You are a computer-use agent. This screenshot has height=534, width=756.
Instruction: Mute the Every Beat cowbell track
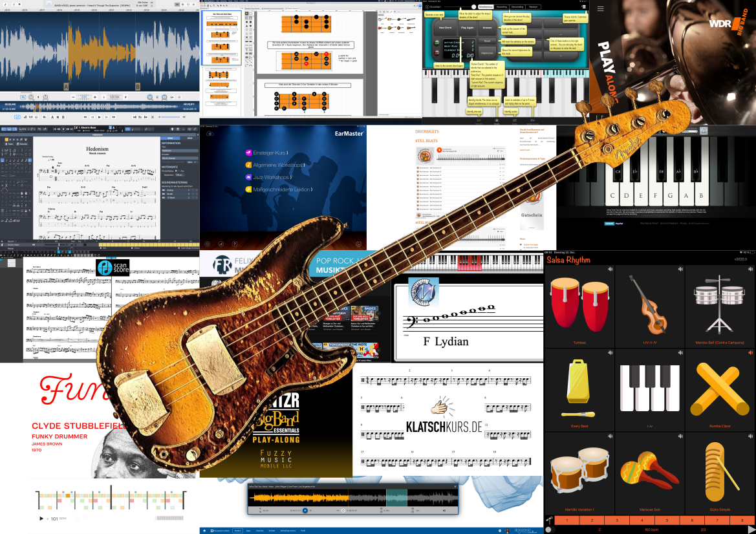(x=610, y=353)
